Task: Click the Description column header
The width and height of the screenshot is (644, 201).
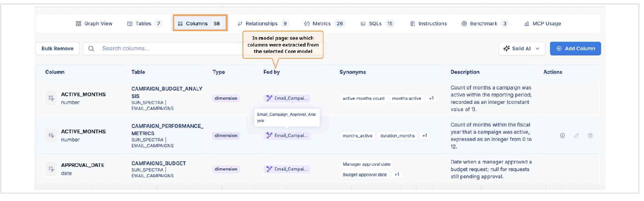Action: click(x=465, y=72)
